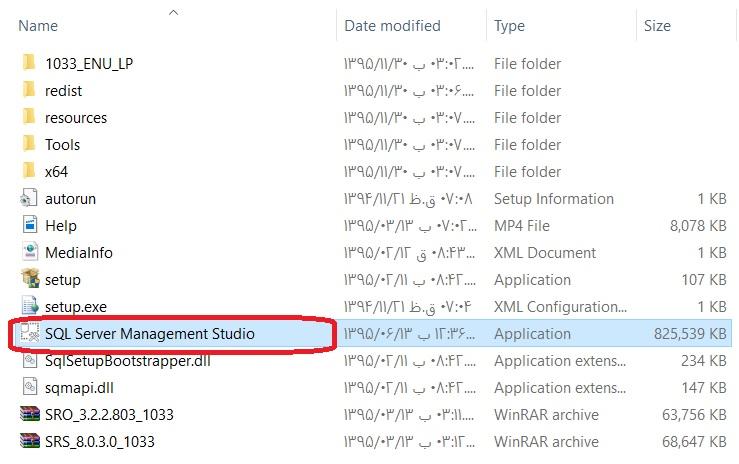This screenshot has width=739, height=464.
Task: Sort list by Size column
Action: tap(657, 25)
